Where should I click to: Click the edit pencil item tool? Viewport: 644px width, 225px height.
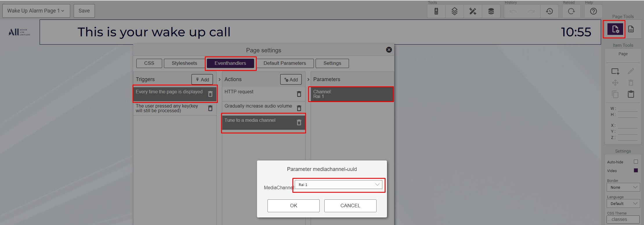tap(631, 71)
